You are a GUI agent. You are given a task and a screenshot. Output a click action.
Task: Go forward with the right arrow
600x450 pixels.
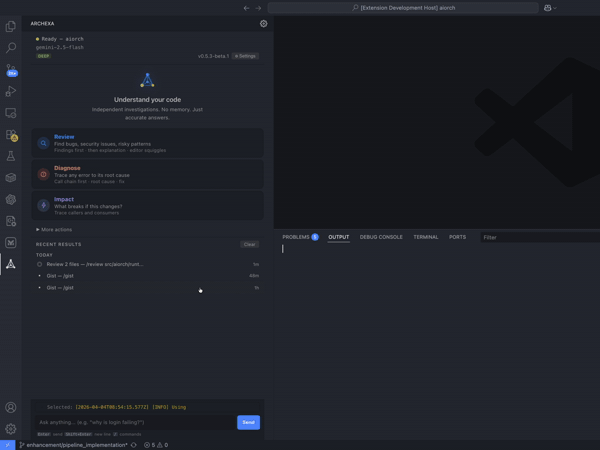(x=258, y=8)
